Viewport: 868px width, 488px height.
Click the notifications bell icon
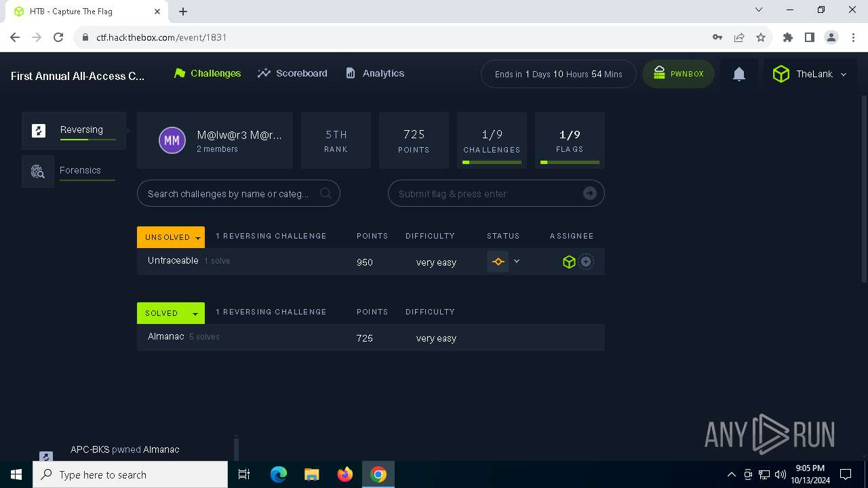click(x=739, y=74)
